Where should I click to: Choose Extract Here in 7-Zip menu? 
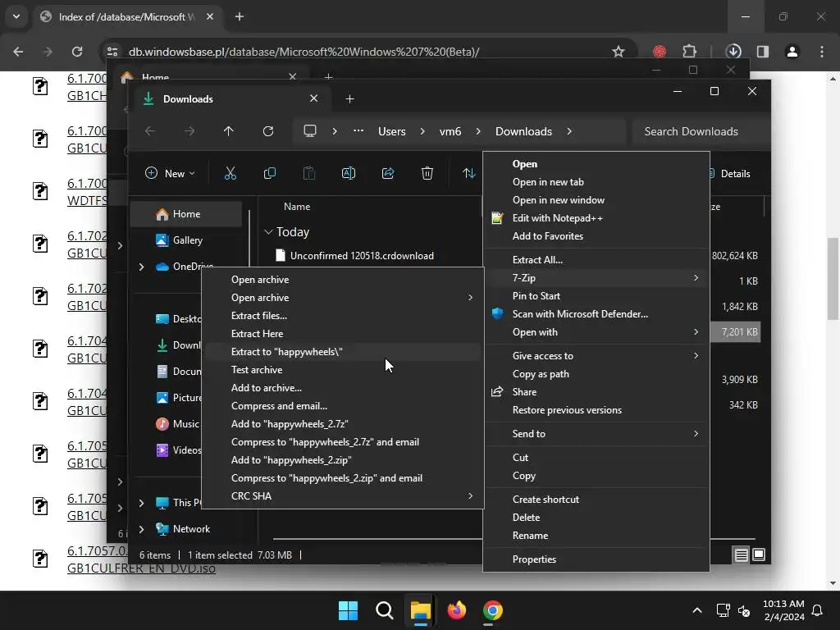[x=342, y=333]
